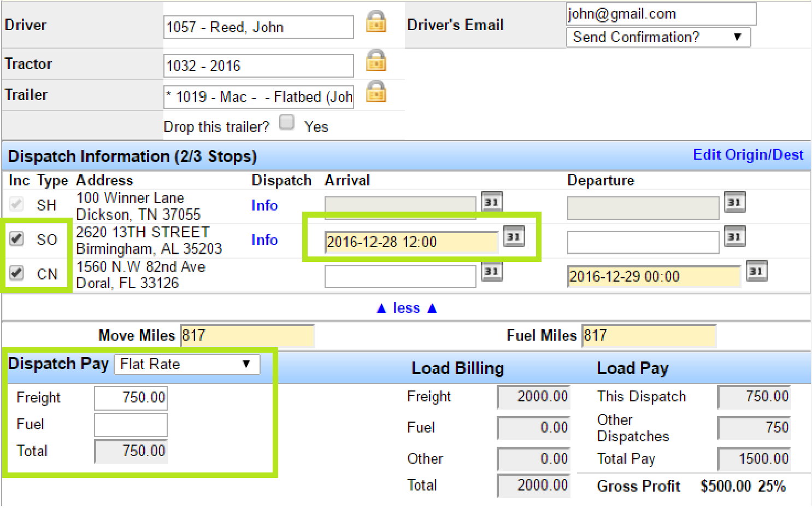This screenshot has width=812, height=508.
Task: Click the This Dispatch pay field
Action: pos(754,397)
